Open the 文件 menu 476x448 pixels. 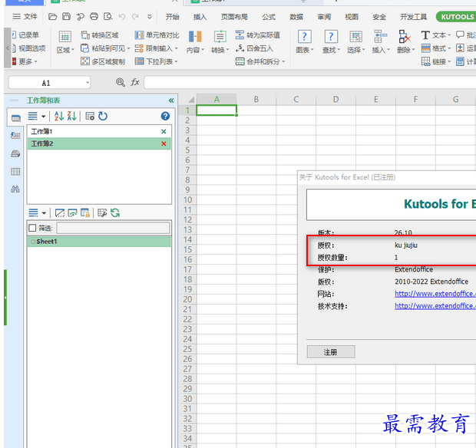point(25,16)
